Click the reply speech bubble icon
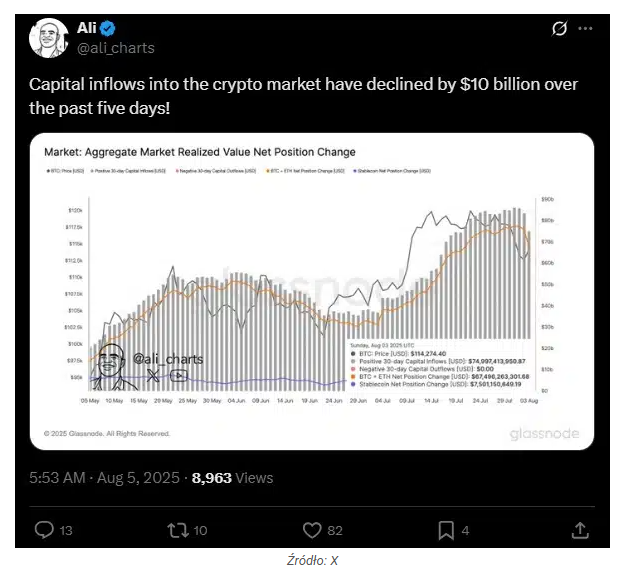 point(44,530)
